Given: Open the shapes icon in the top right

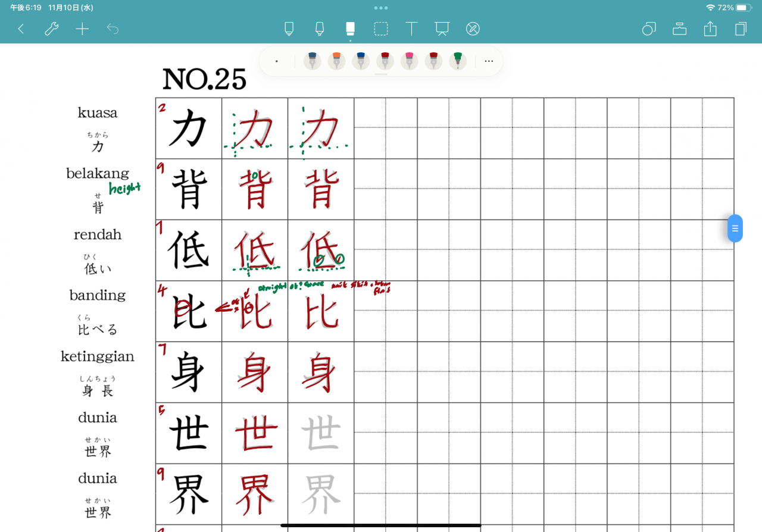Looking at the screenshot, I should point(649,29).
